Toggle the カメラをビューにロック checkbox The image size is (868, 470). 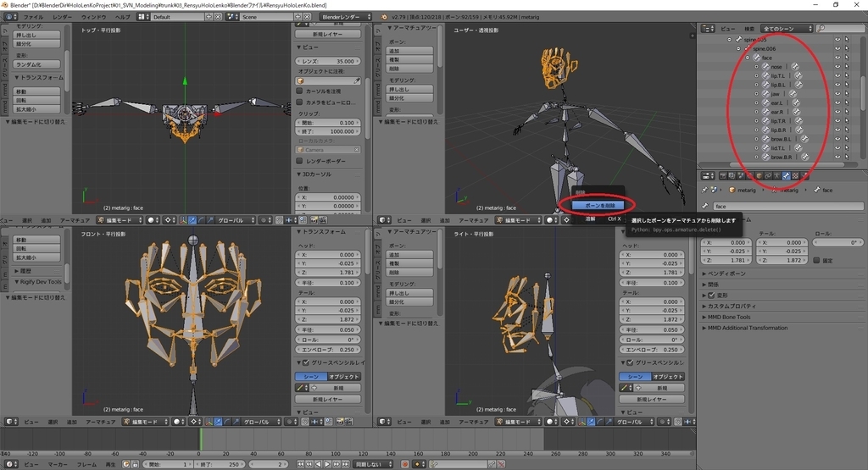coord(299,102)
